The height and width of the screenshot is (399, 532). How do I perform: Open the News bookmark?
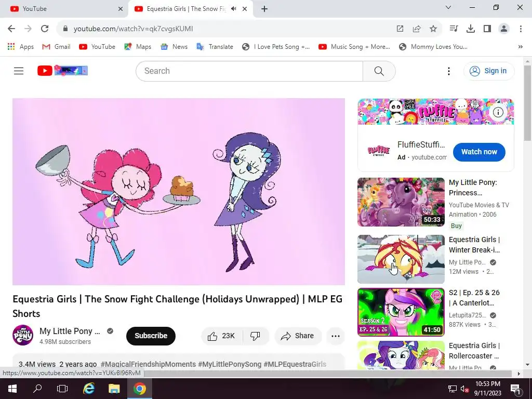(174, 47)
